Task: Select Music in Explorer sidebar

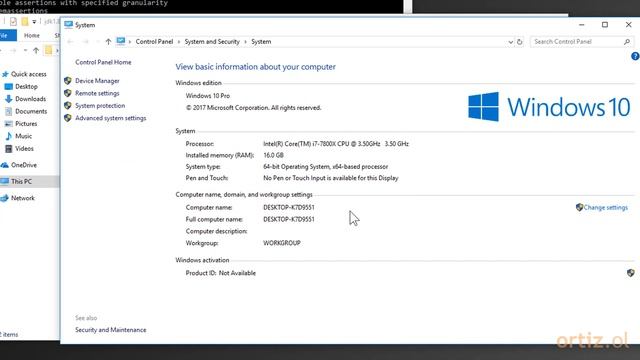Action: point(23,136)
